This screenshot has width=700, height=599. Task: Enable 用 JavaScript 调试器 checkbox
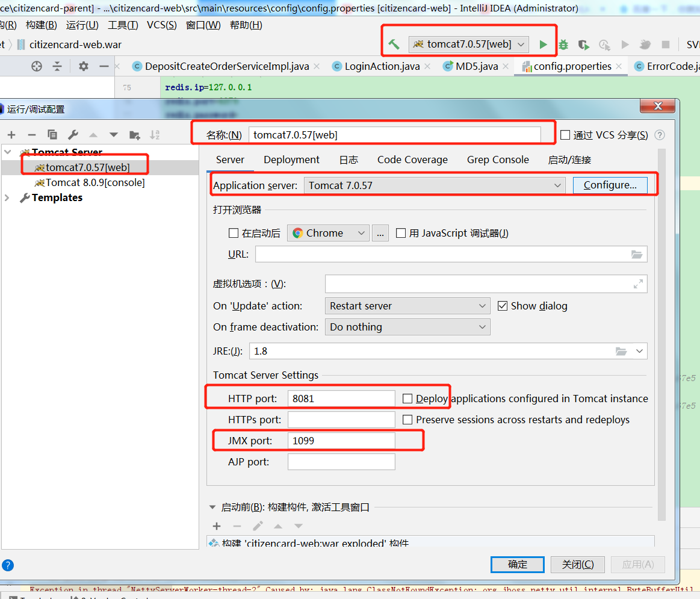tap(401, 233)
